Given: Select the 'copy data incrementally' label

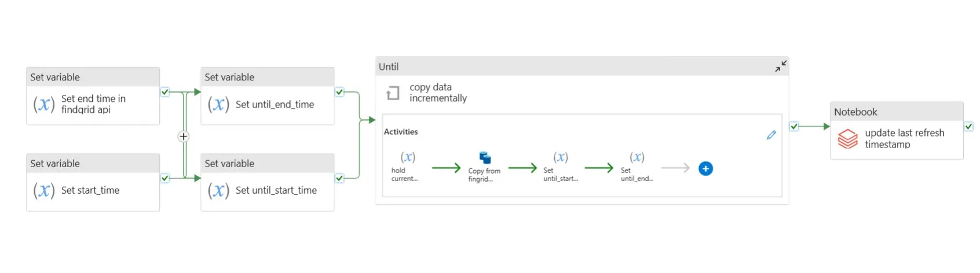Looking at the screenshot, I should click(438, 93).
